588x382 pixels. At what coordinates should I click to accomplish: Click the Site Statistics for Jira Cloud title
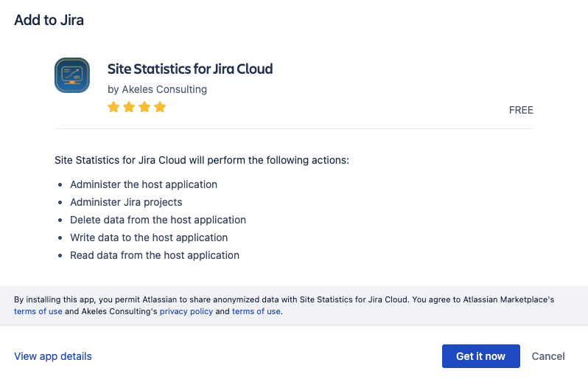tap(190, 69)
